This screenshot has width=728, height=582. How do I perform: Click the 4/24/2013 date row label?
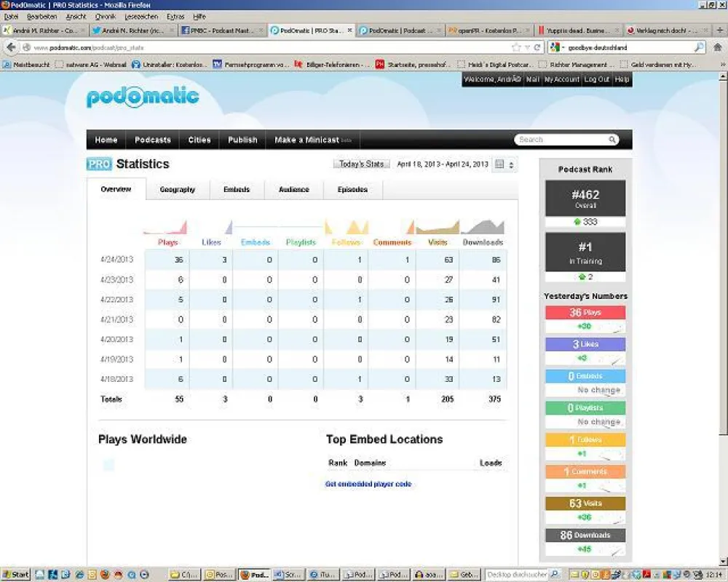click(x=117, y=260)
